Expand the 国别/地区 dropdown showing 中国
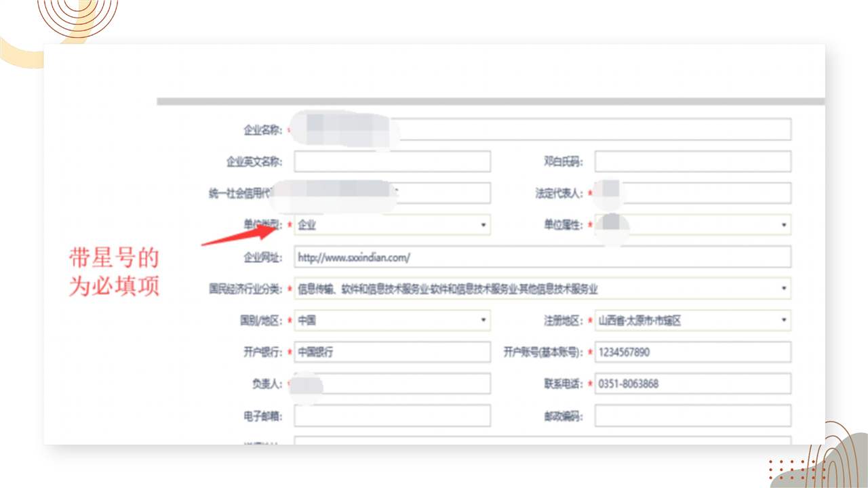This screenshot has height=488, width=868. click(x=392, y=321)
